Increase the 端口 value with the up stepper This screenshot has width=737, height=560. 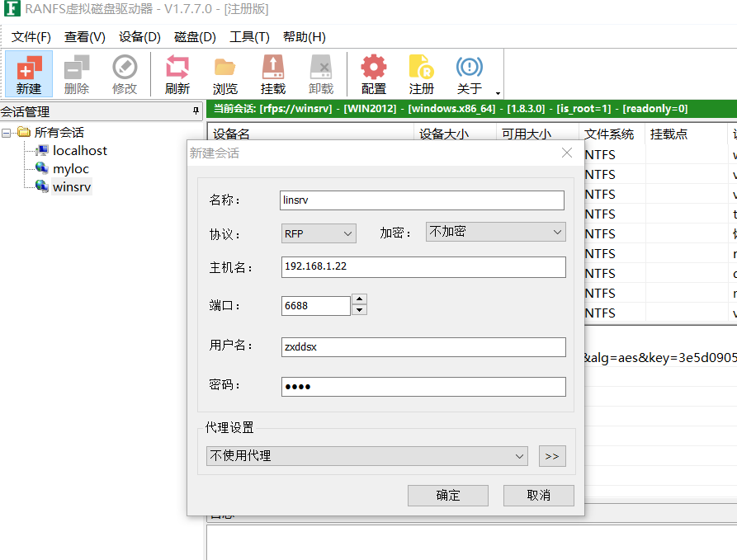coord(359,300)
